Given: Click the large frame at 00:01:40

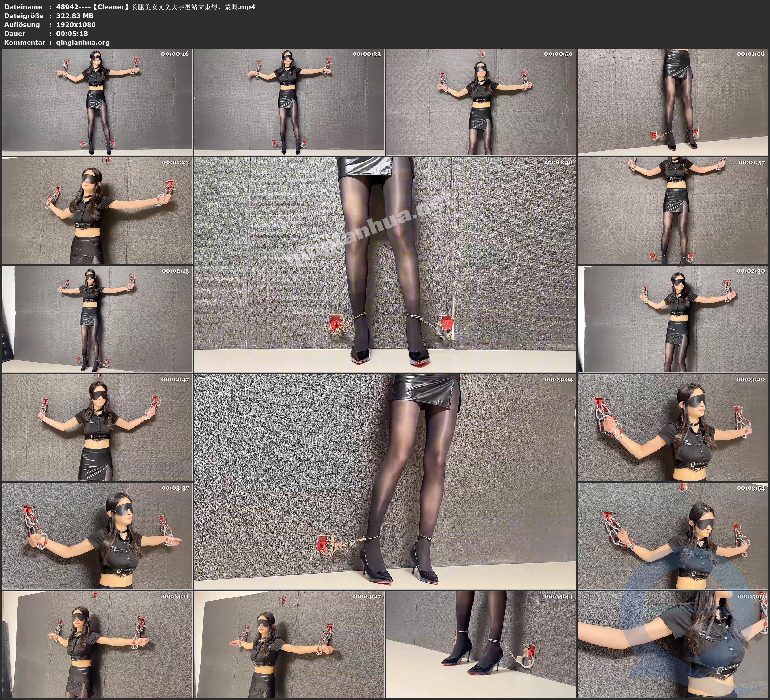Looking at the screenshot, I should click(x=385, y=265).
